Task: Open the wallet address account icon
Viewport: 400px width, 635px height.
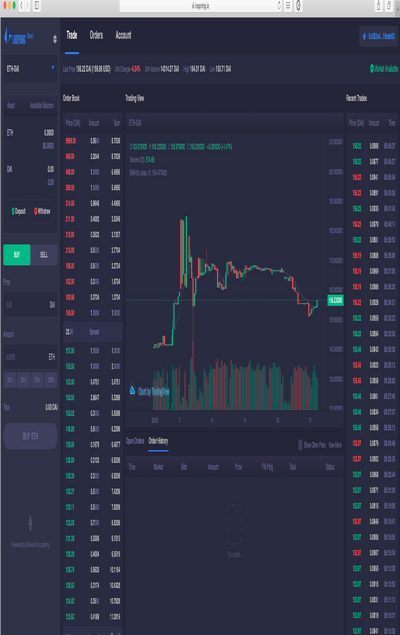Action: (x=364, y=36)
